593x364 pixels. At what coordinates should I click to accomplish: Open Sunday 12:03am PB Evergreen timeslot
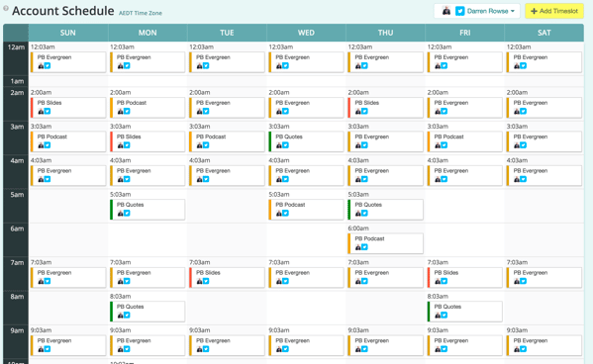click(68, 62)
